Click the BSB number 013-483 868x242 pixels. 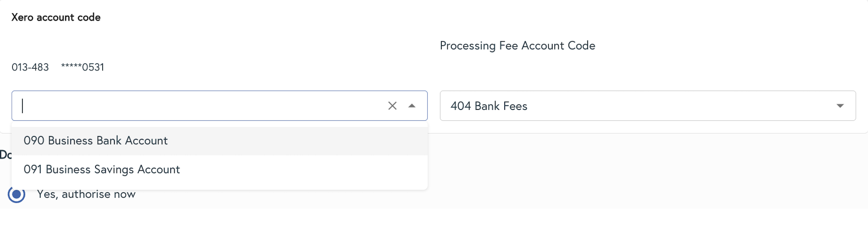30,68
